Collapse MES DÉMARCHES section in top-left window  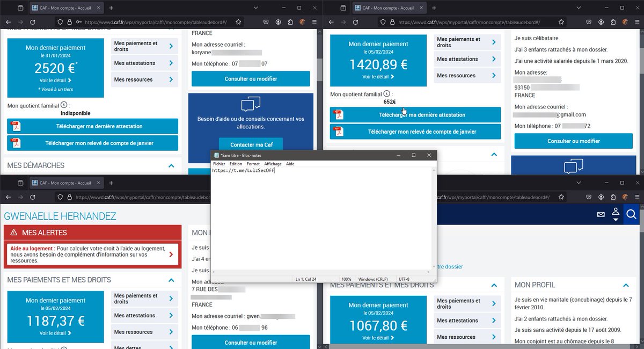tap(171, 166)
